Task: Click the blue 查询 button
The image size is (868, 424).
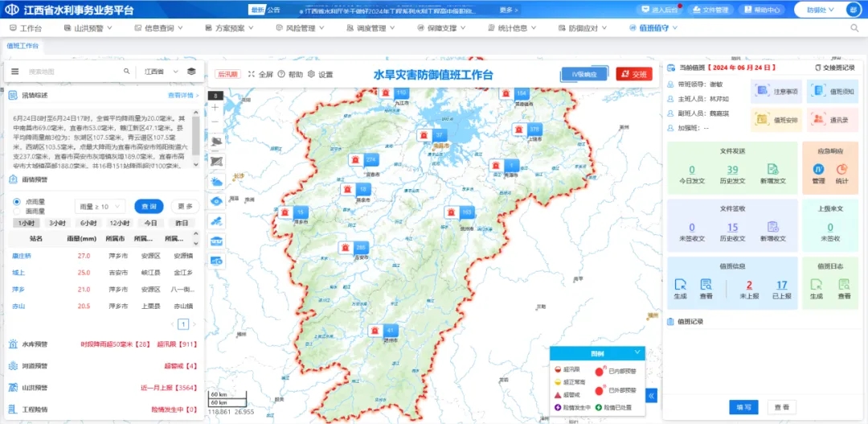Action: click(x=149, y=206)
